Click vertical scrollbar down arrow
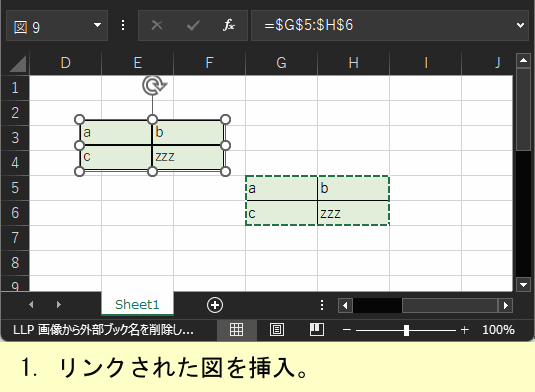Screen dimensions: 535x392 (523, 284)
